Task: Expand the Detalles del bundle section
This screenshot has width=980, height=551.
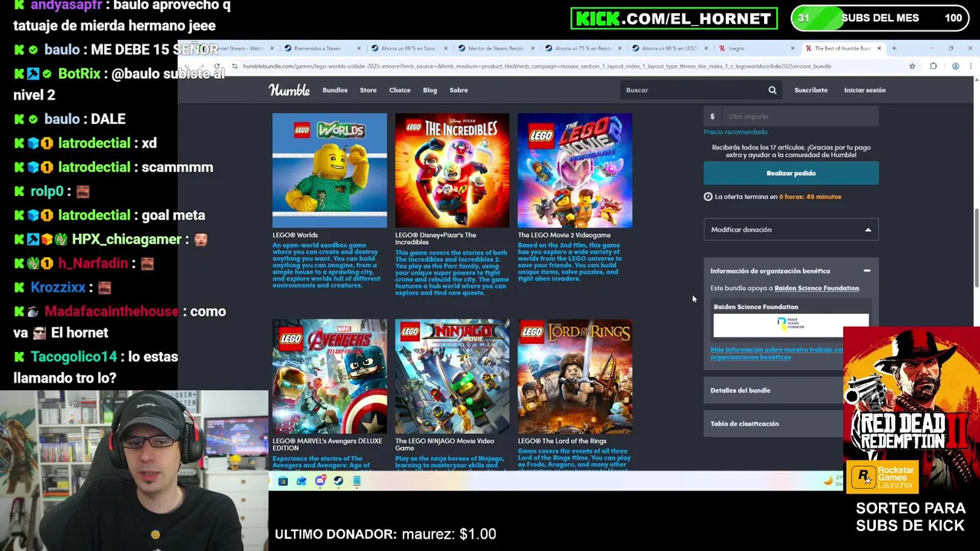Action: (x=773, y=390)
